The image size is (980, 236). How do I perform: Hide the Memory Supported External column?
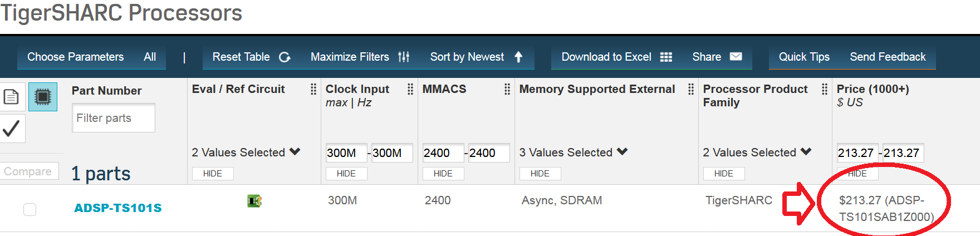tap(540, 174)
